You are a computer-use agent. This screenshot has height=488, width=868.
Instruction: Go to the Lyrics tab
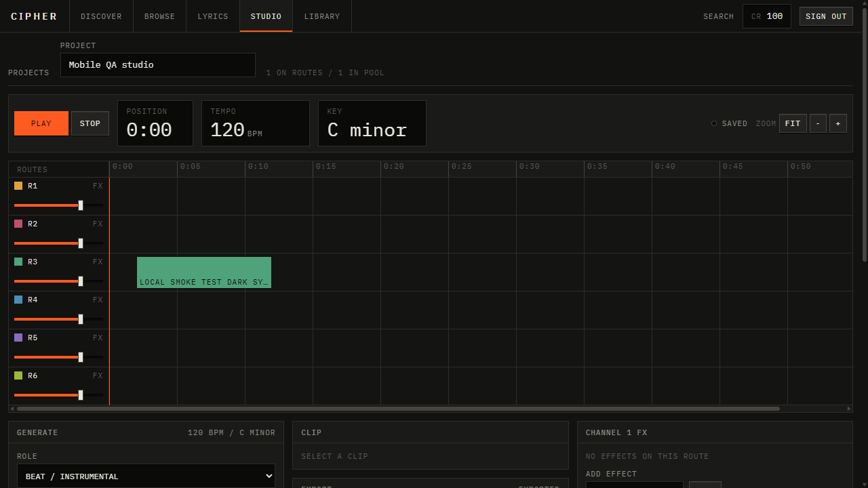click(x=213, y=16)
